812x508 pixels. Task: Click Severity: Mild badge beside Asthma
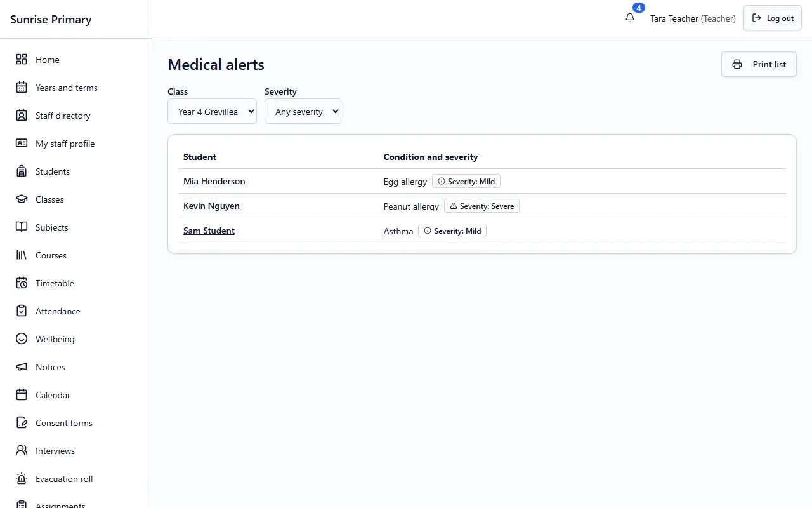[x=452, y=231]
